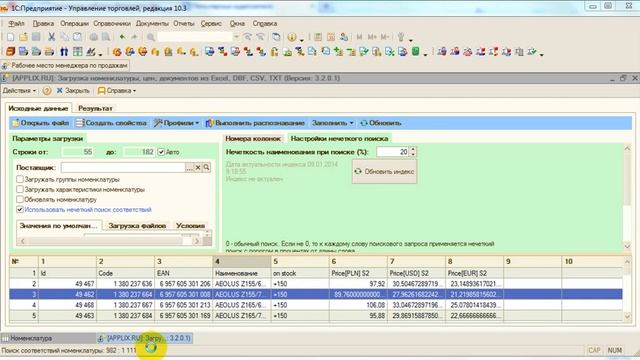The image size is (640, 360).
Task: Switch to Номенклатура window in bottom bar
Action: 48,338
